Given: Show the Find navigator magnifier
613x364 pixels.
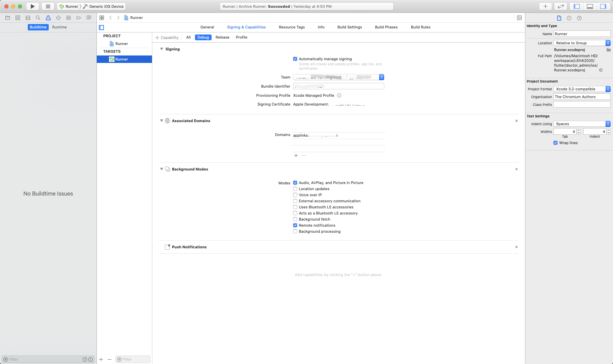Looking at the screenshot, I should [38, 18].
